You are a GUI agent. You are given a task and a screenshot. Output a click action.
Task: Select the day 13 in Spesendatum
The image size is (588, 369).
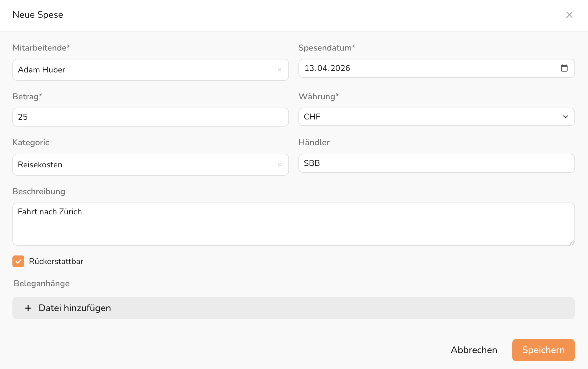(309, 68)
